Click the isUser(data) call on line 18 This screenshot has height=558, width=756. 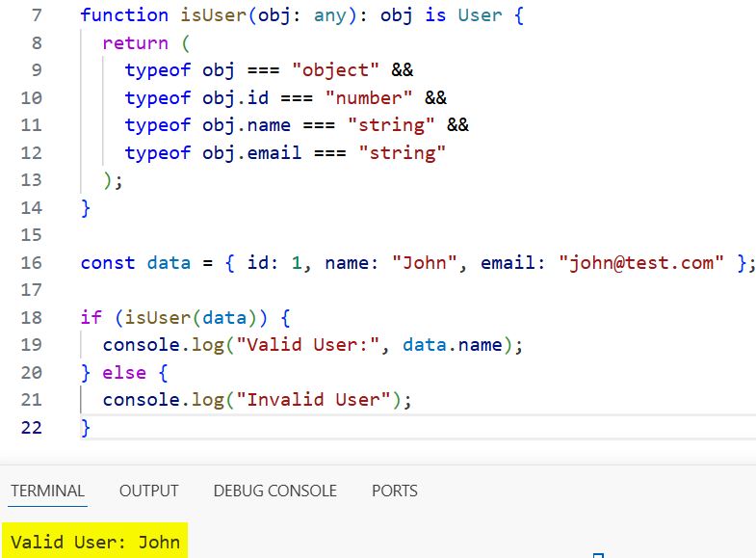click(191, 318)
